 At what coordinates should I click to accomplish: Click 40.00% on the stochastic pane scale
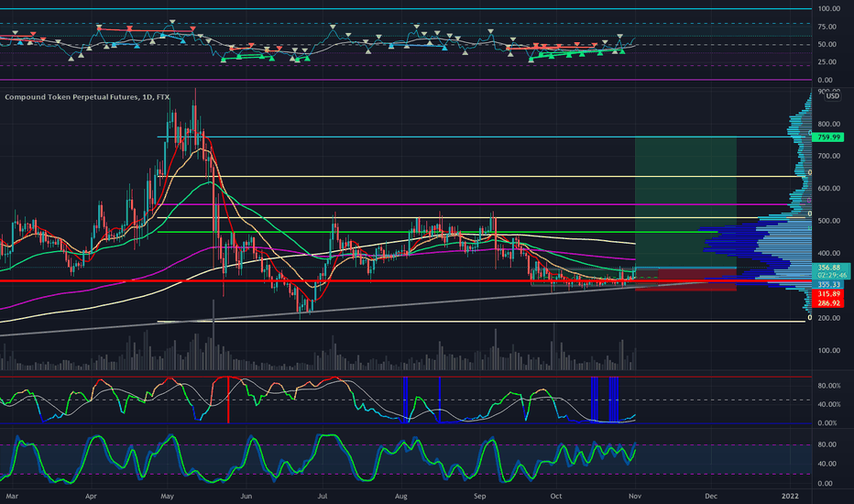click(827, 404)
